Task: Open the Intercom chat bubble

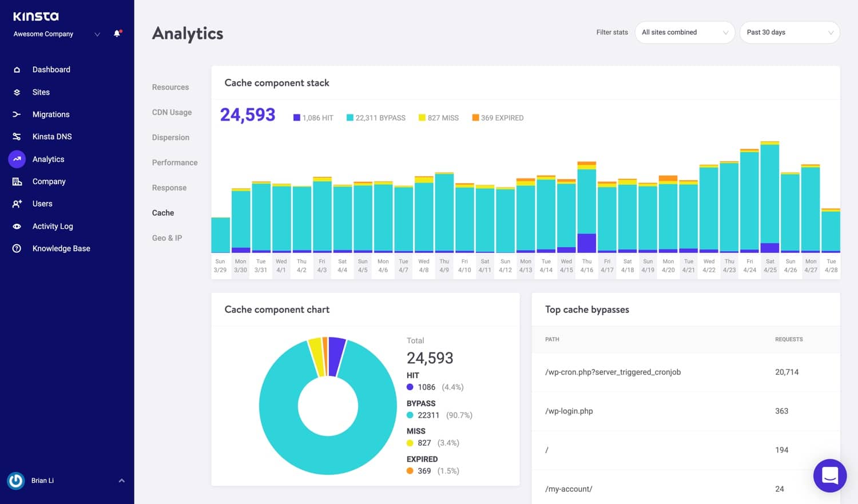Action: (829, 475)
